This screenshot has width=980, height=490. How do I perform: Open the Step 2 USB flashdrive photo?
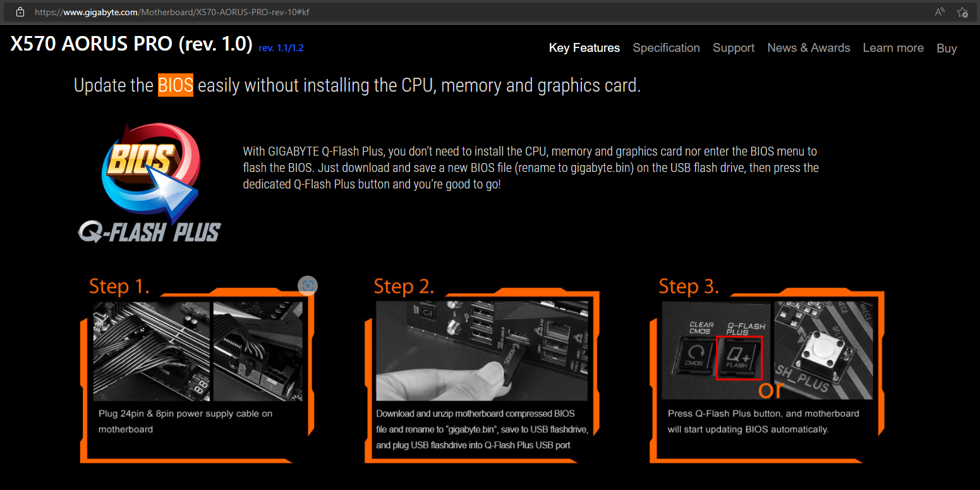tap(482, 351)
